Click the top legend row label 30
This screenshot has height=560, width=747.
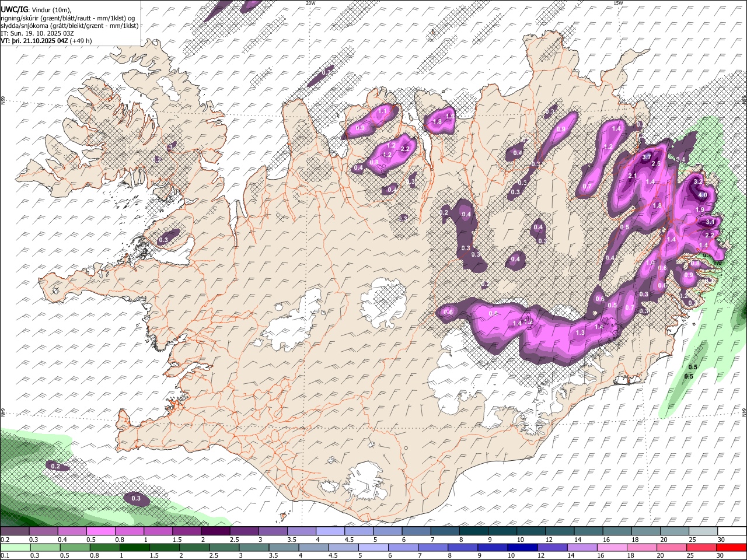[x=721, y=539]
